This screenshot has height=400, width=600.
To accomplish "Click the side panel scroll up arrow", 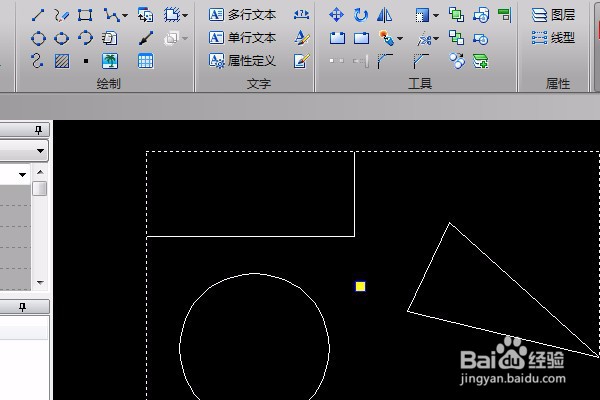I will (40, 172).
